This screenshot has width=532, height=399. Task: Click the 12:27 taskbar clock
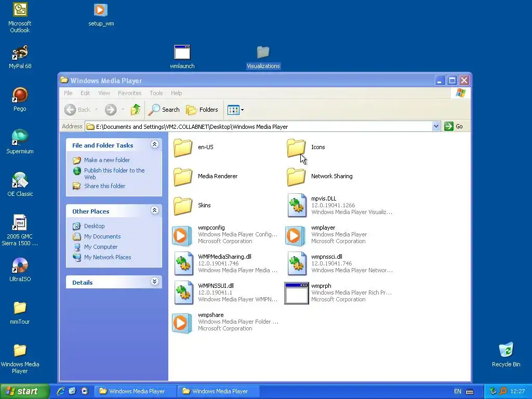tap(517, 392)
